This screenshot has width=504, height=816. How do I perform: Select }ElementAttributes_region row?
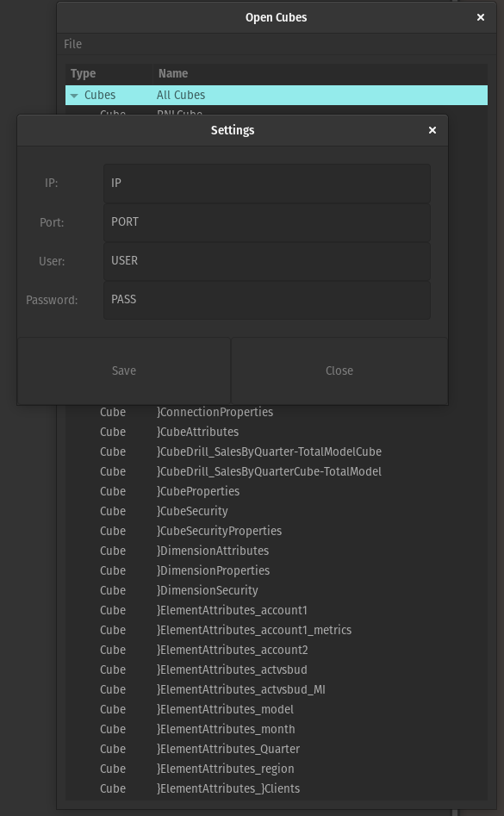[277, 769]
